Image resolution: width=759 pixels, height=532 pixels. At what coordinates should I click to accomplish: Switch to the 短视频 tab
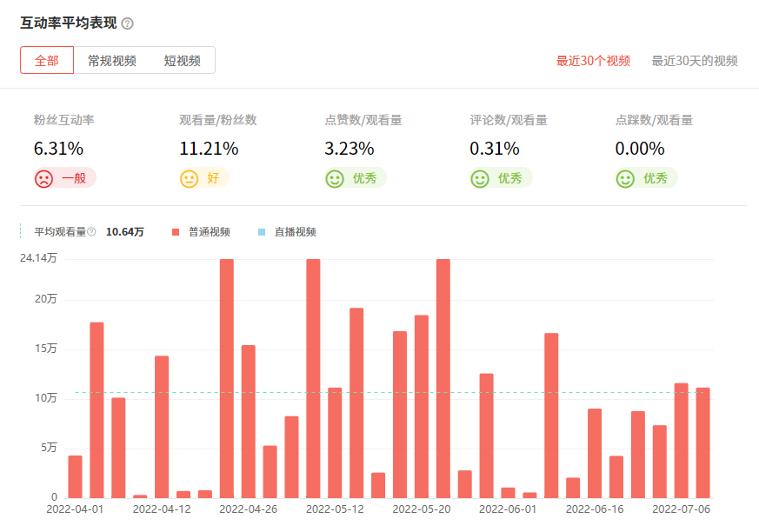coord(182,61)
